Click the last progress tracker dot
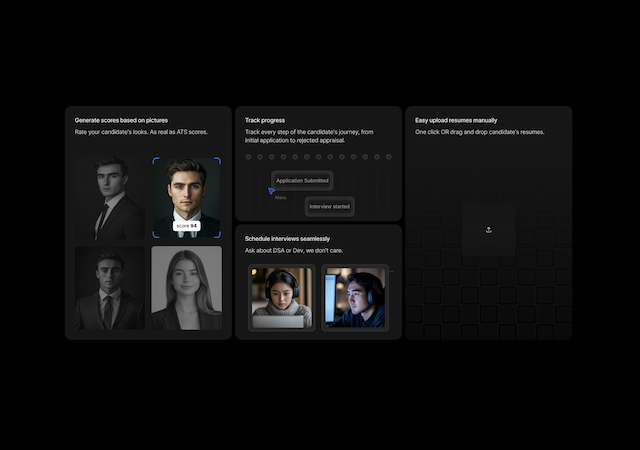 pos(389,157)
